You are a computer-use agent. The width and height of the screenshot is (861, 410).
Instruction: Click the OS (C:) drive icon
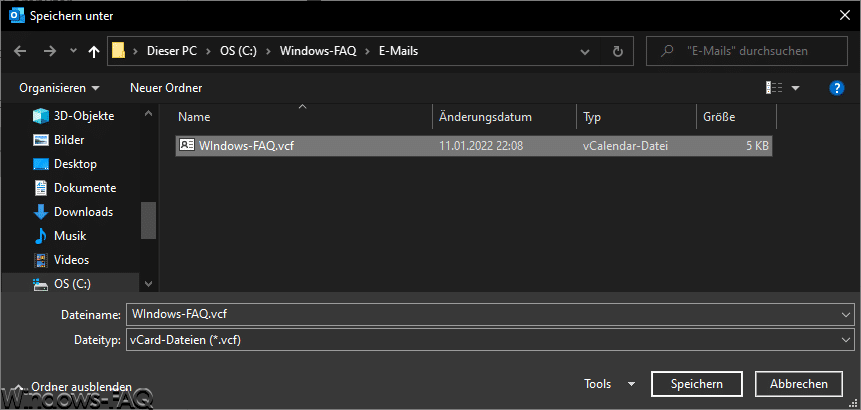(41, 284)
